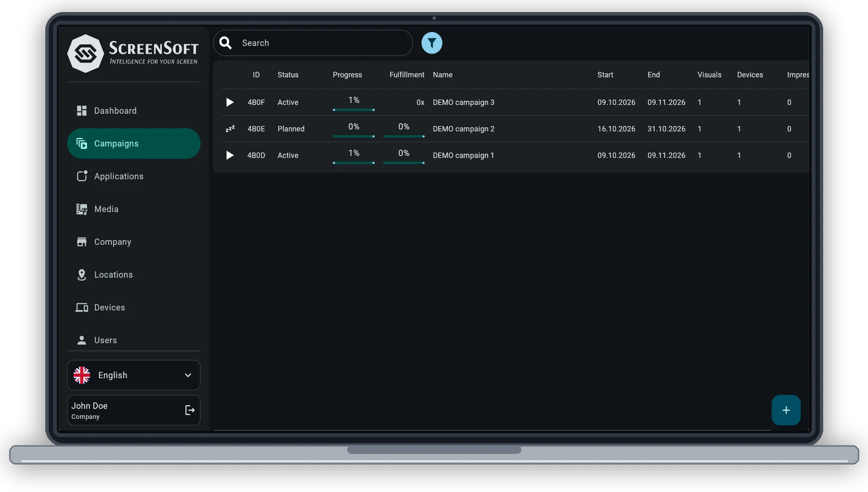Click the Company storefront icon
868x492 pixels.
[x=82, y=242]
